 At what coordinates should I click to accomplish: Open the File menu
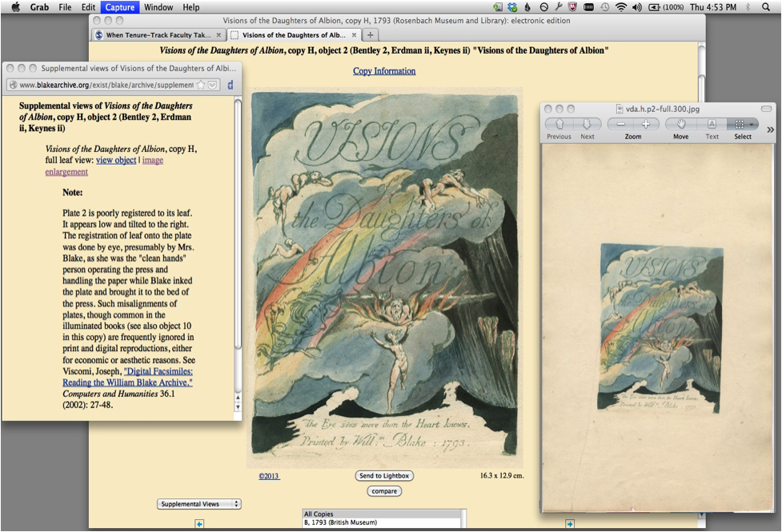tap(65, 7)
